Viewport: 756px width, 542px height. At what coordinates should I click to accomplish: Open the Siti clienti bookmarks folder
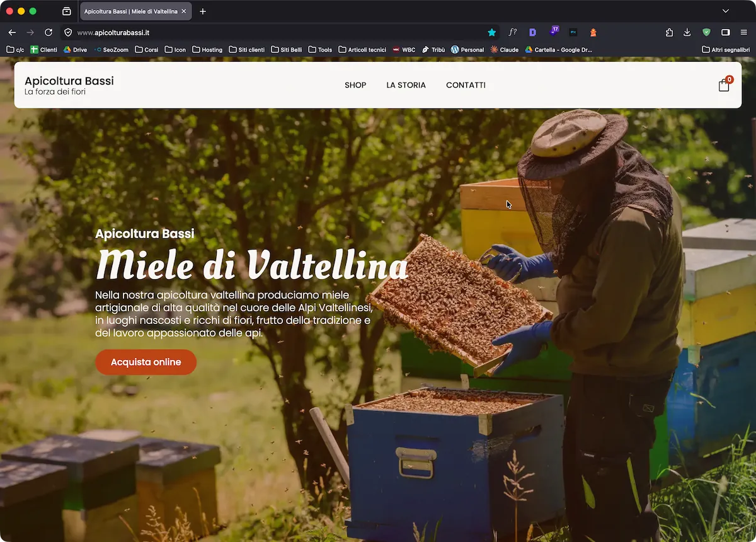click(x=247, y=50)
